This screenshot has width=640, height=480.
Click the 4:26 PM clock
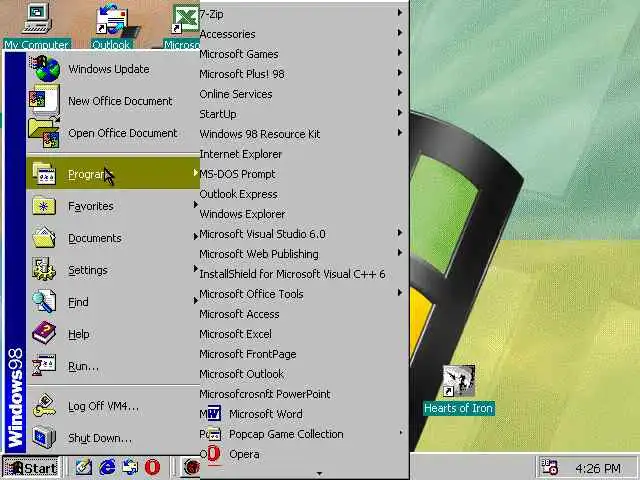[x=598, y=468]
